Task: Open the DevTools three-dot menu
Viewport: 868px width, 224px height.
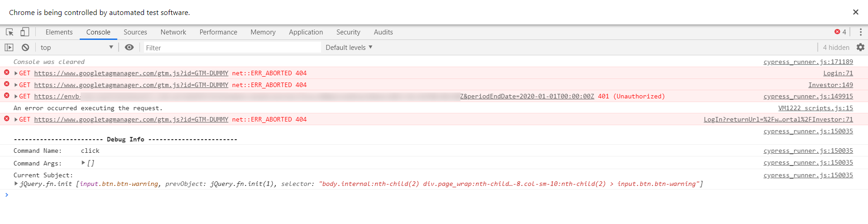Action: pyautogui.click(x=860, y=32)
